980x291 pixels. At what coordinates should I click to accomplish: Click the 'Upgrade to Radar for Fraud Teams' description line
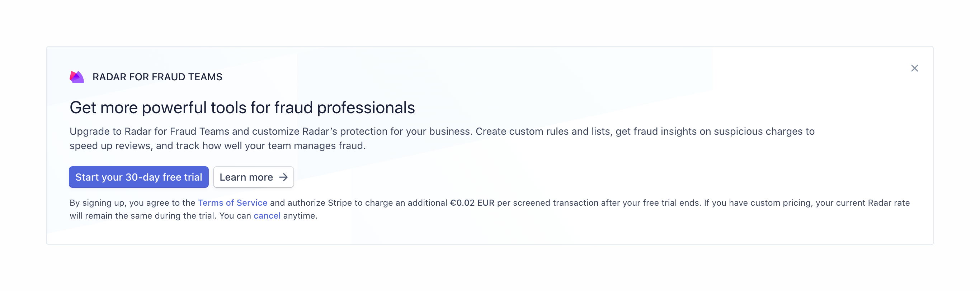pos(441,132)
